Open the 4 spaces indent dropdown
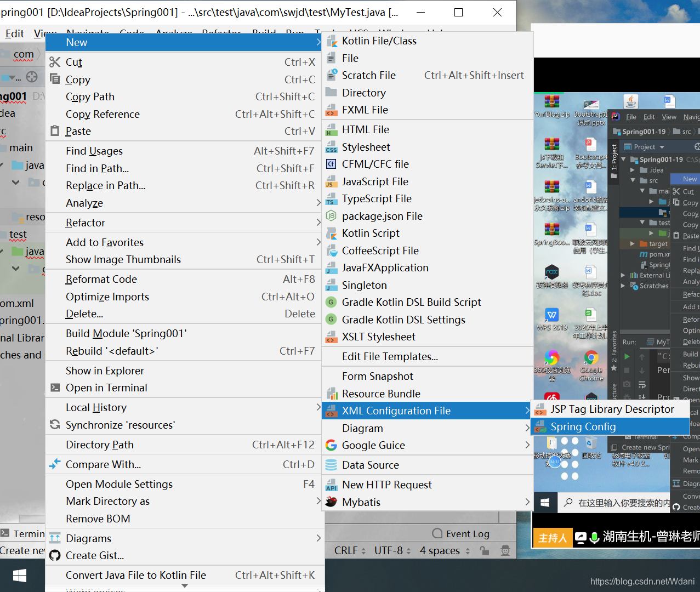 point(445,550)
